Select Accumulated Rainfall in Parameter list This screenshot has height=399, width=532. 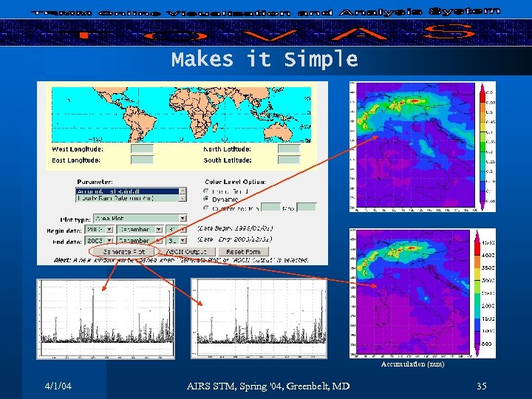point(127,191)
